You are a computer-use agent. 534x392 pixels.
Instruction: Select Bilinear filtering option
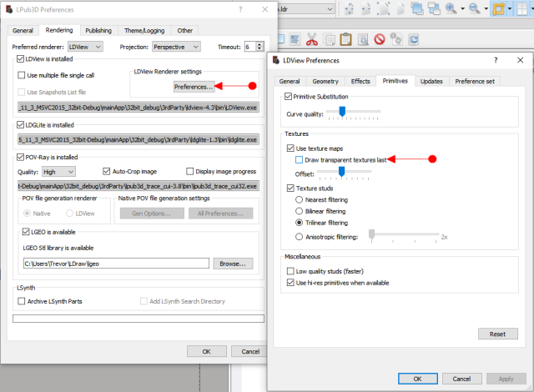pyautogui.click(x=299, y=211)
